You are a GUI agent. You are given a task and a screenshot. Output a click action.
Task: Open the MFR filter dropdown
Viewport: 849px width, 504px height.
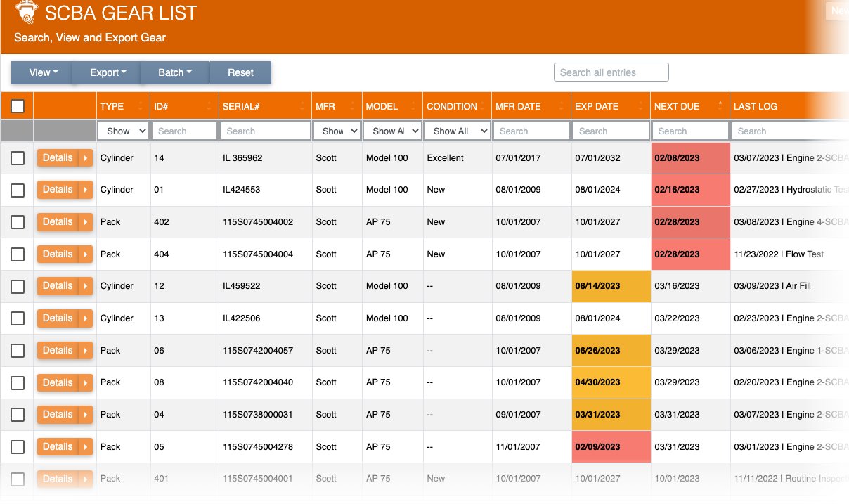(x=337, y=131)
